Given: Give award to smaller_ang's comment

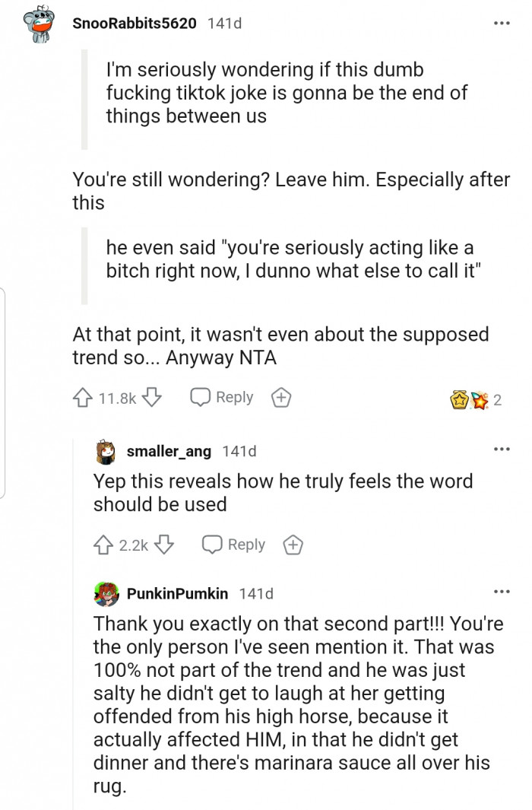Looking at the screenshot, I should (x=293, y=545).
